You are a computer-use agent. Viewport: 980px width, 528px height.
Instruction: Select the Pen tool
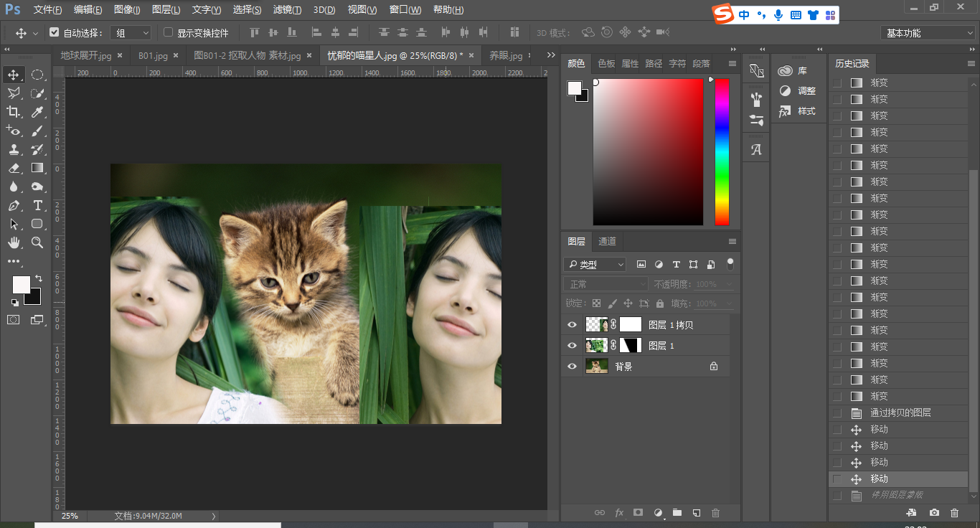point(14,205)
